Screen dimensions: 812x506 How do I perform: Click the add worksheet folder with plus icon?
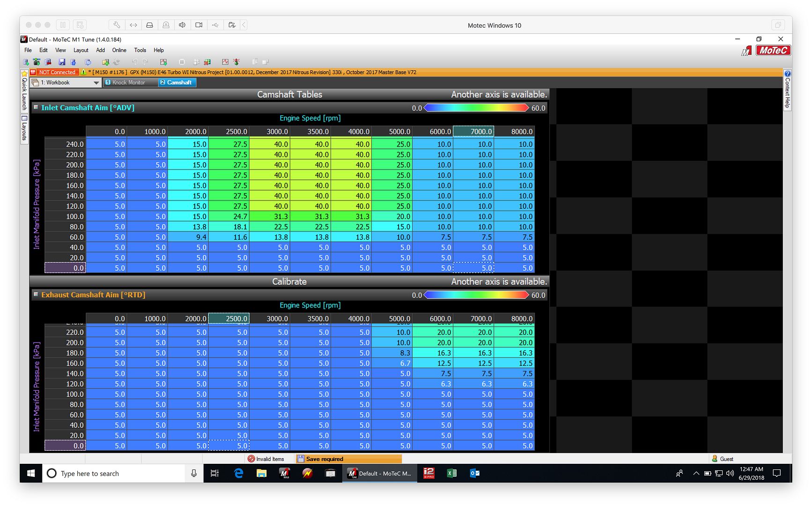coord(105,62)
